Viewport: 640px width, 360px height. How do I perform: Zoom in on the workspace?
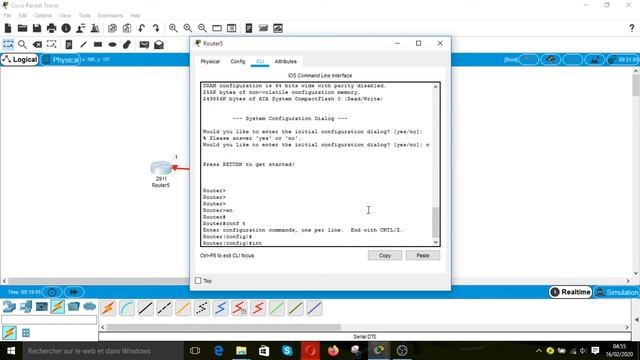tap(173, 28)
